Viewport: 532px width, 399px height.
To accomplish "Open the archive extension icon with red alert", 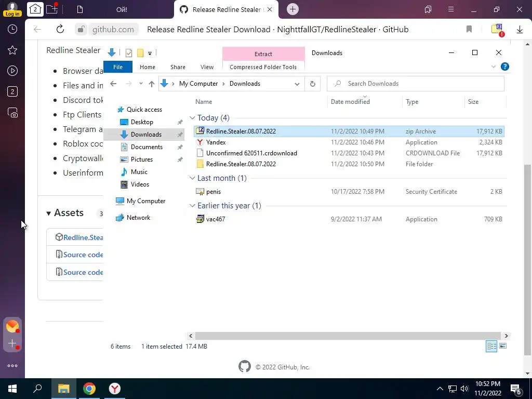I will coord(497,30).
